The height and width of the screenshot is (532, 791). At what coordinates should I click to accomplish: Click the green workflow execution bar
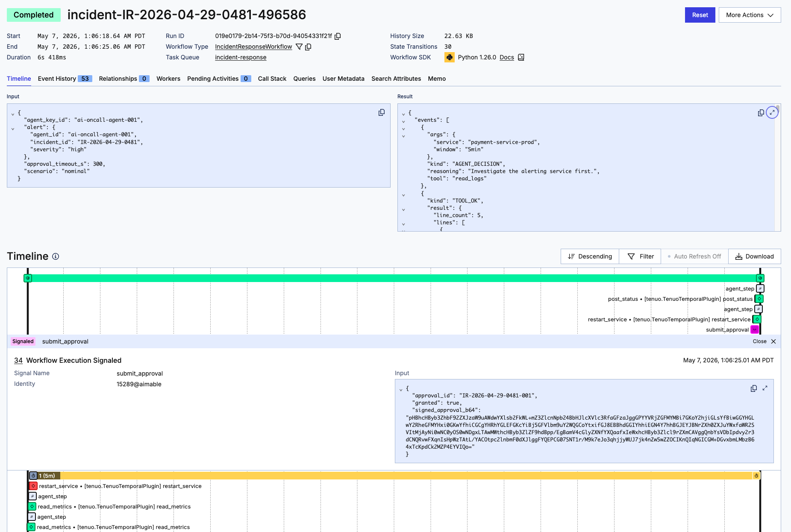click(393, 278)
